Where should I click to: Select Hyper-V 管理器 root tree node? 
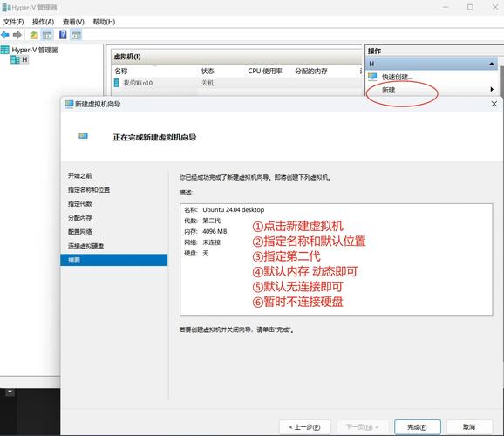coord(30,50)
